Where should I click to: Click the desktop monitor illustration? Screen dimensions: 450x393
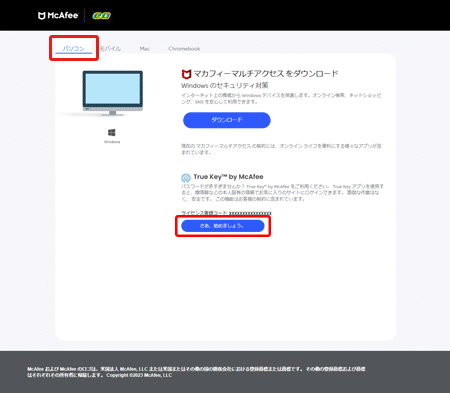click(113, 93)
